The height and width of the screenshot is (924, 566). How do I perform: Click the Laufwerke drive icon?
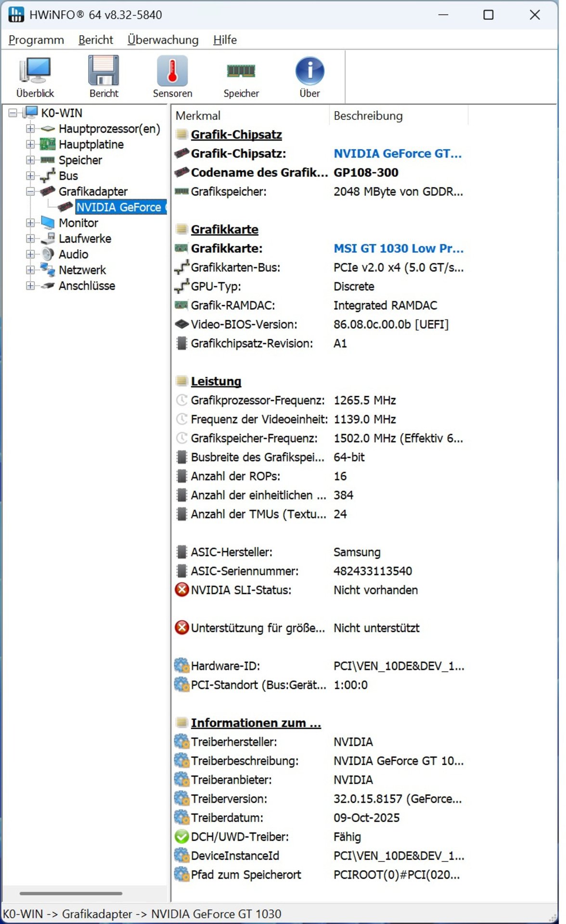tap(48, 238)
